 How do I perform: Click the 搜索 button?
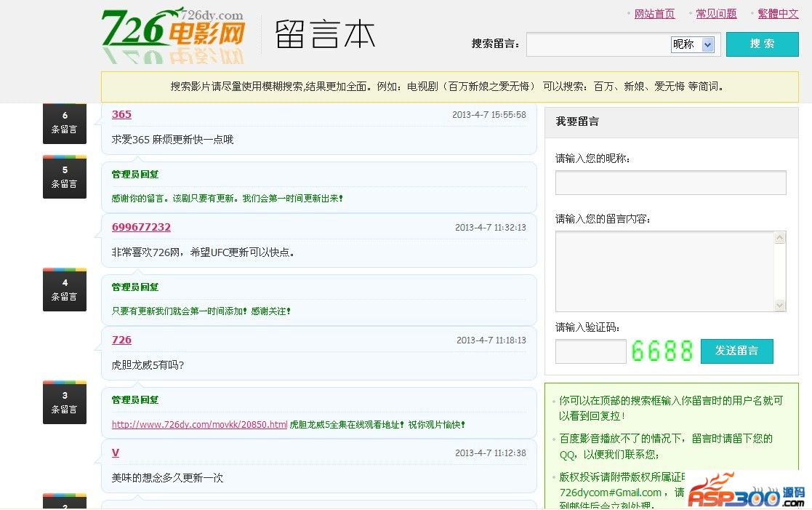[762, 44]
